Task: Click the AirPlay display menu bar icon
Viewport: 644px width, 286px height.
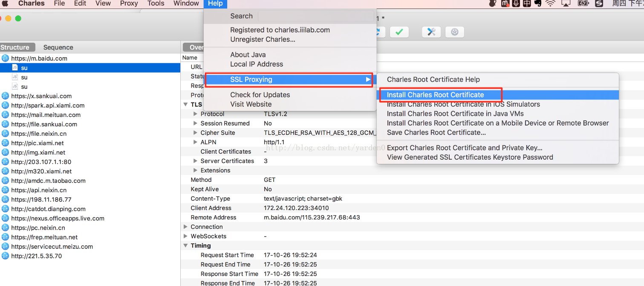Action: (566, 3)
